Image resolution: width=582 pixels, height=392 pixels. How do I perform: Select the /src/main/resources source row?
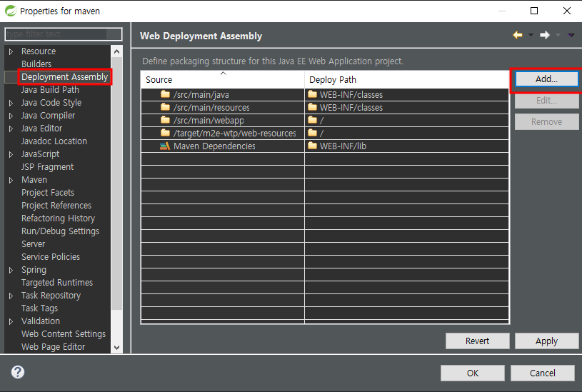[223, 107]
